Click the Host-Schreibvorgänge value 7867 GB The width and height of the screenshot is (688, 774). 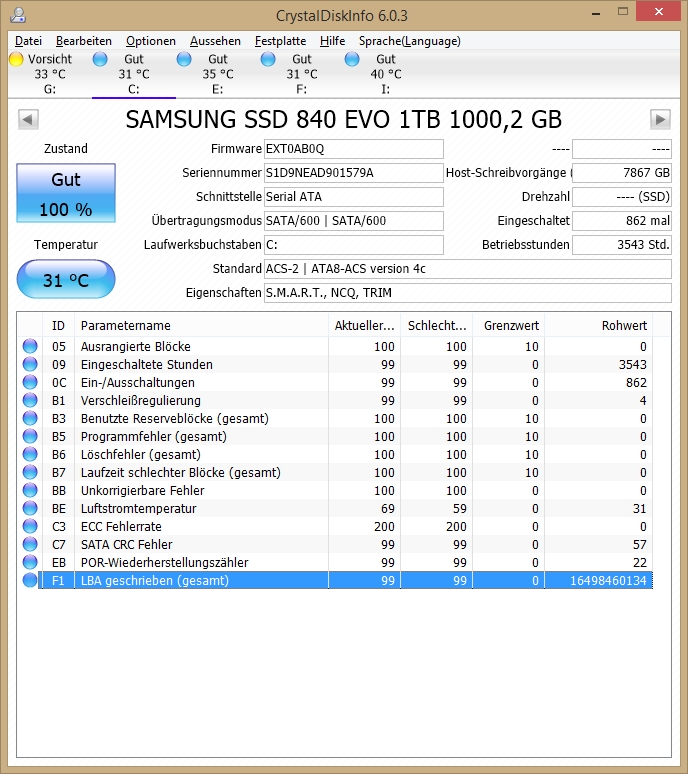click(x=622, y=173)
